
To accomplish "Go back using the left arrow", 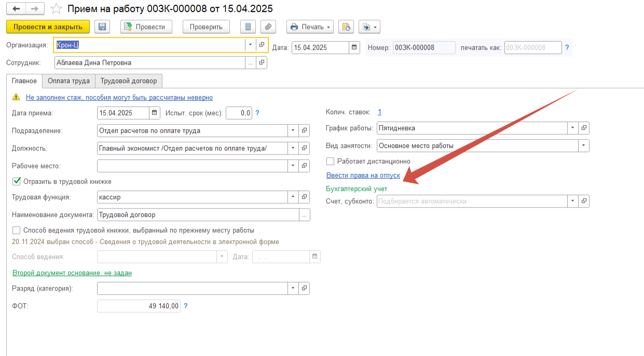I will 17,9.
